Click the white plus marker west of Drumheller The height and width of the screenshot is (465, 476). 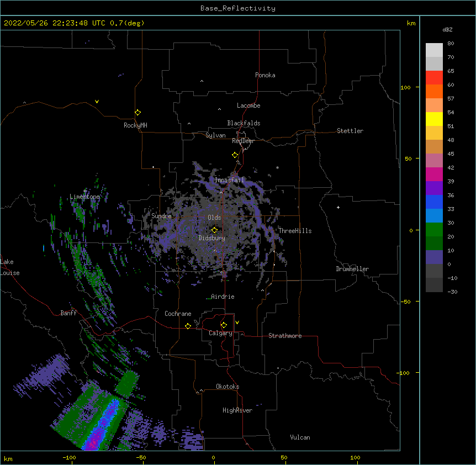coord(338,207)
